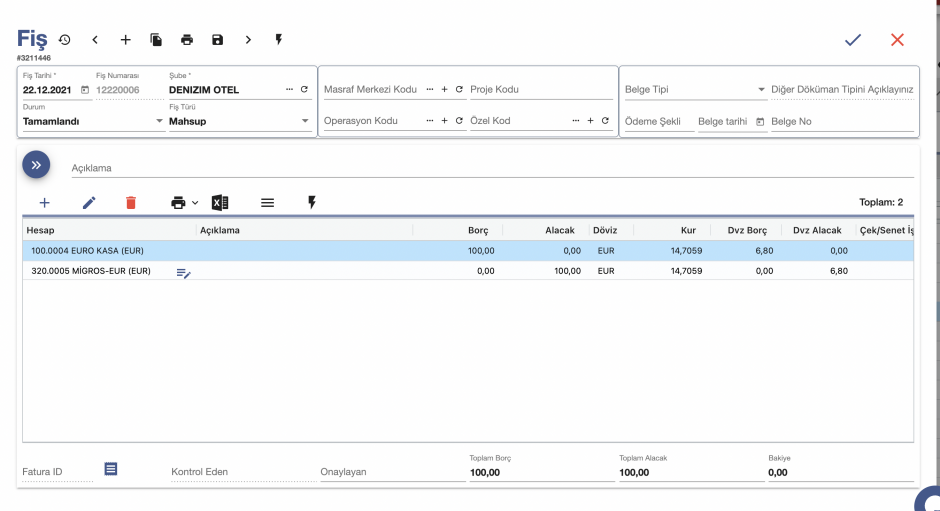The height and width of the screenshot is (511, 940).
Task: Click Dvz Alacak 6,80 in MİGROS row
Action: [x=839, y=270]
